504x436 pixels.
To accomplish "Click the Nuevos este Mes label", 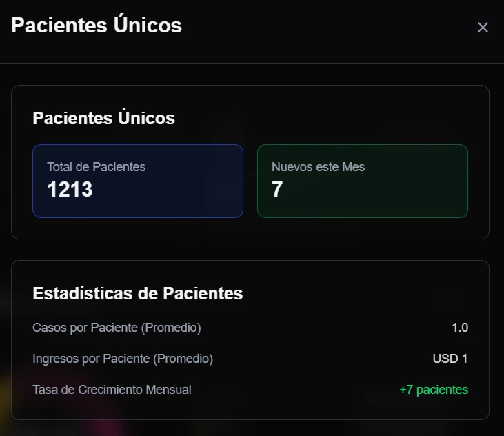I will [318, 166].
